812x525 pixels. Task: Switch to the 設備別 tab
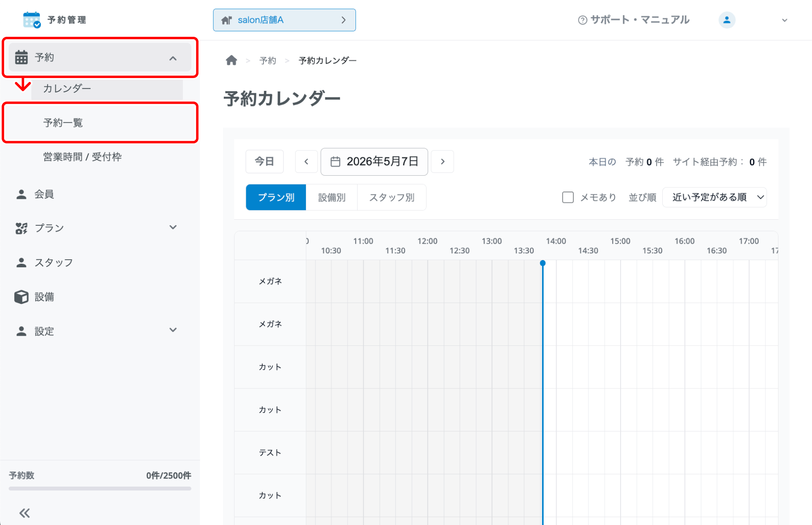coord(332,197)
